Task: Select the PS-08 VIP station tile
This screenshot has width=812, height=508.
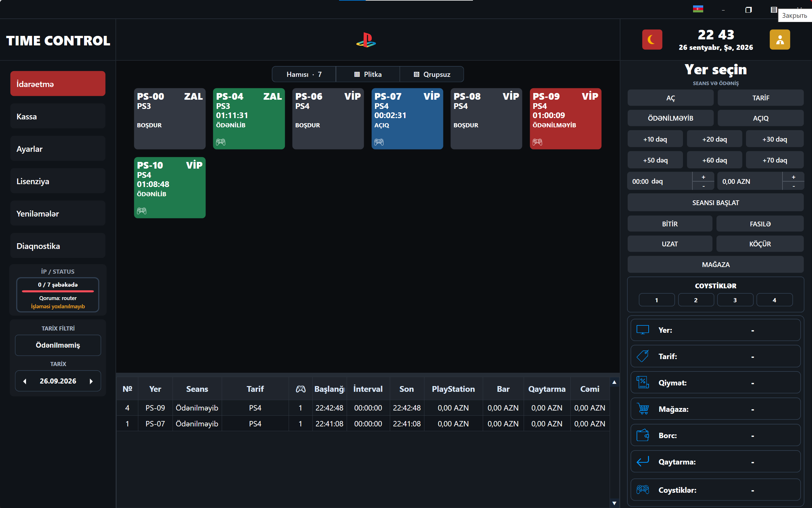Action: click(486, 119)
